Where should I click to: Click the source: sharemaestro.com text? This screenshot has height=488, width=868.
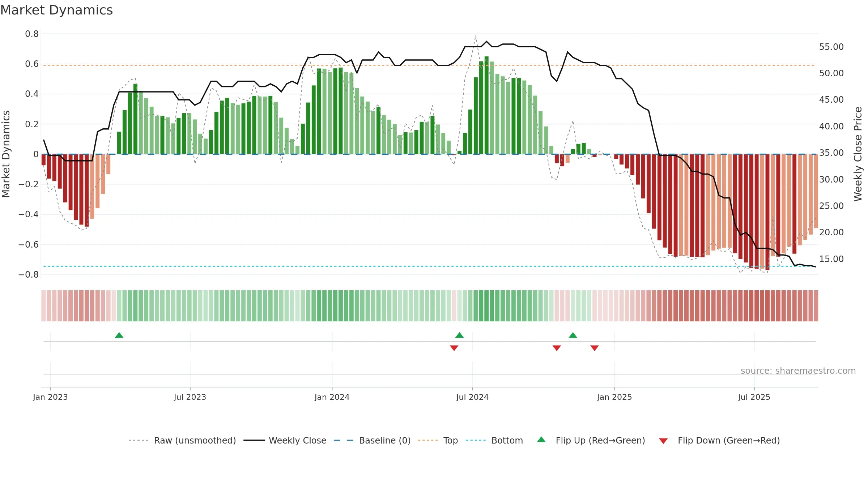(x=798, y=371)
